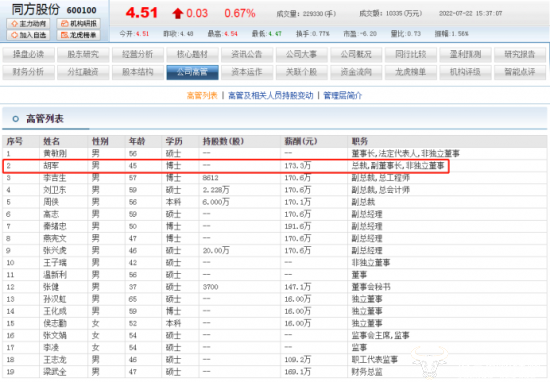Switch to the 股东研究 tab
The image size is (550, 382).
[x=83, y=54]
